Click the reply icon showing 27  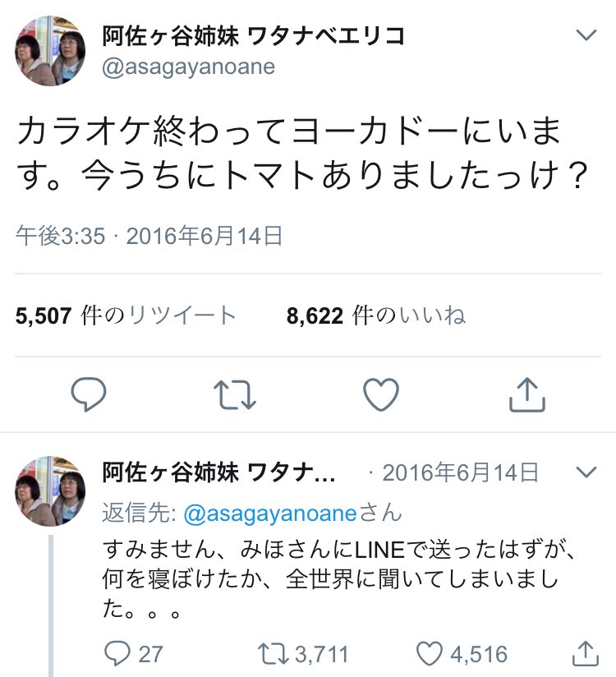[120, 653]
